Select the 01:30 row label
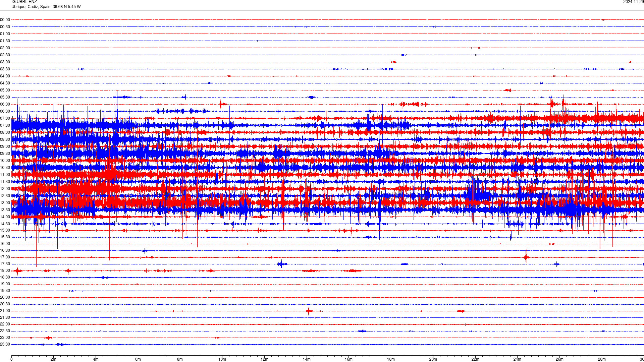This screenshot has width=644, height=362. pyautogui.click(x=5, y=41)
